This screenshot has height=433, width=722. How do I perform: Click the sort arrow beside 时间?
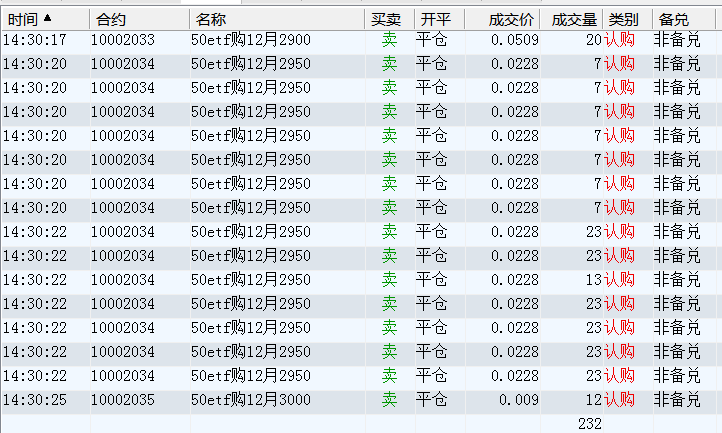pos(47,18)
